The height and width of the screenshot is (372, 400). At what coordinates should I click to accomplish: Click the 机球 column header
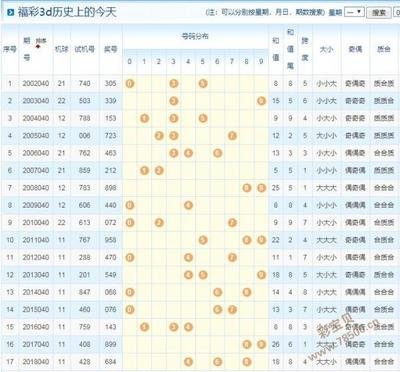coord(61,49)
